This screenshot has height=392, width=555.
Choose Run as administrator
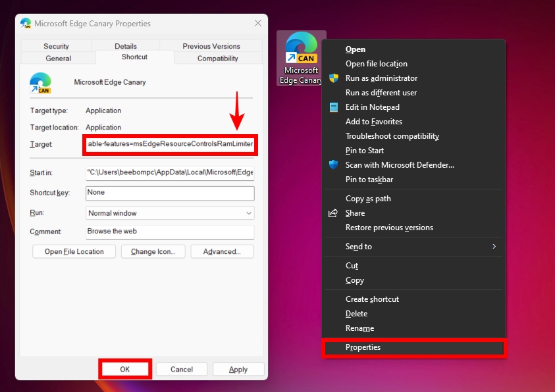click(x=413, y=78)
